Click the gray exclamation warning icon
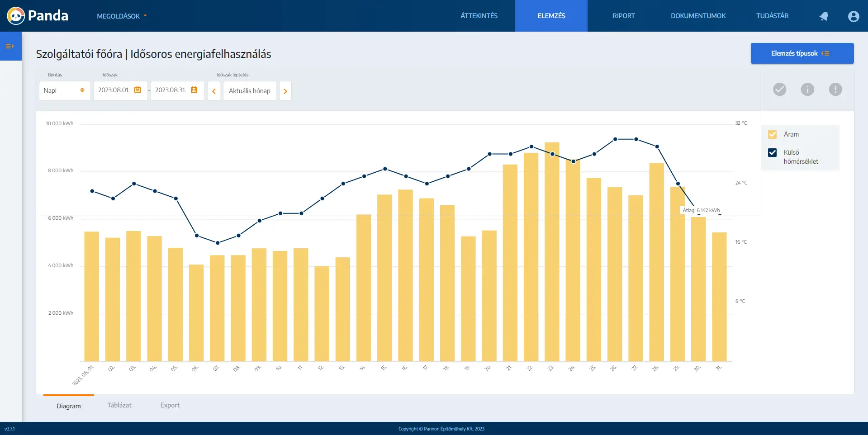Image resolution: width=868 pixels, height=435 pixels. 835,90
